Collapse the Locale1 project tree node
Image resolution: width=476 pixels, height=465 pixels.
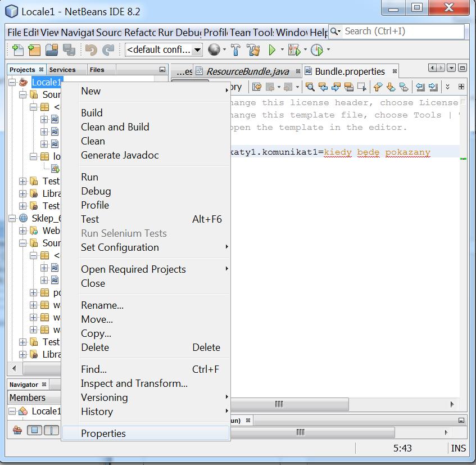coord(12,82)
